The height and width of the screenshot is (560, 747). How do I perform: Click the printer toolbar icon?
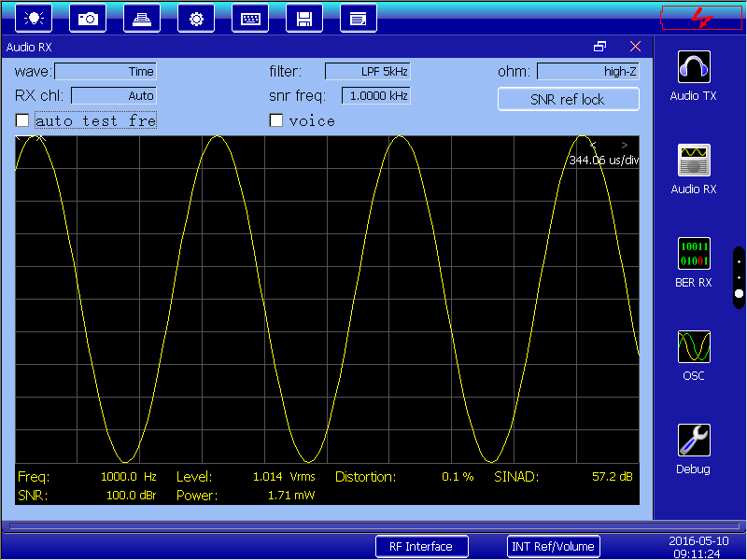[142, 18]
